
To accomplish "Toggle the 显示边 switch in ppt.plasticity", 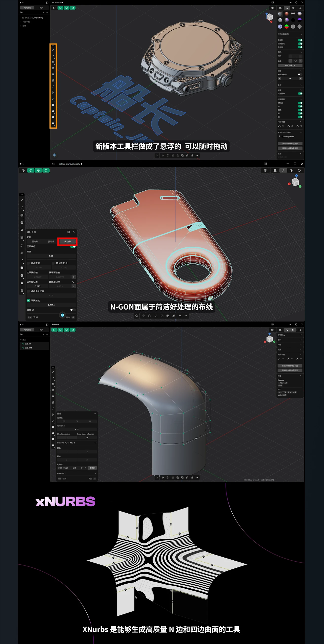I will pos(300,40).
